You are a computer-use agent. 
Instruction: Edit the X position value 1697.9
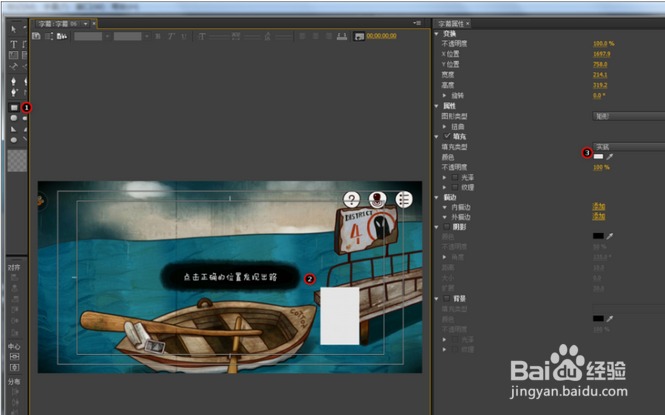pos(602,54)
